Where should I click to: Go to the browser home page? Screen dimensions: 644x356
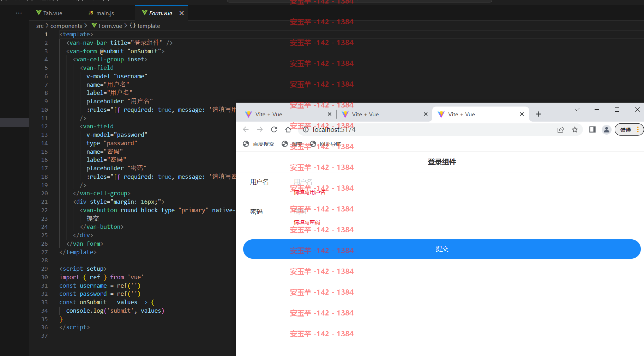(288, 129)
